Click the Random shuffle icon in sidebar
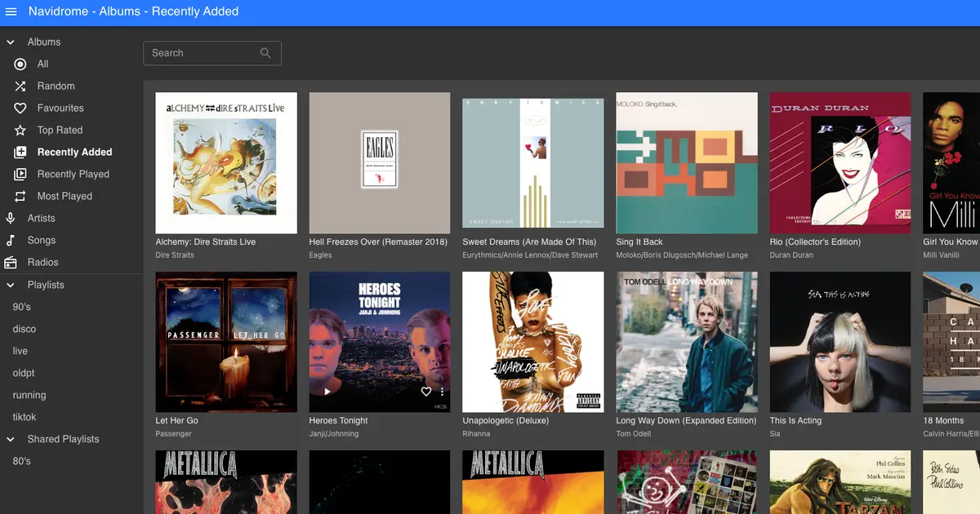The width and height of the screenshot is (980, 514). (x=20, y=86)
